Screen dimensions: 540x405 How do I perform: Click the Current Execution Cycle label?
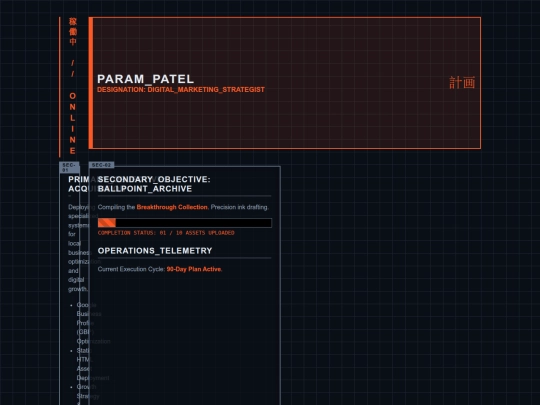coord(131,269)
